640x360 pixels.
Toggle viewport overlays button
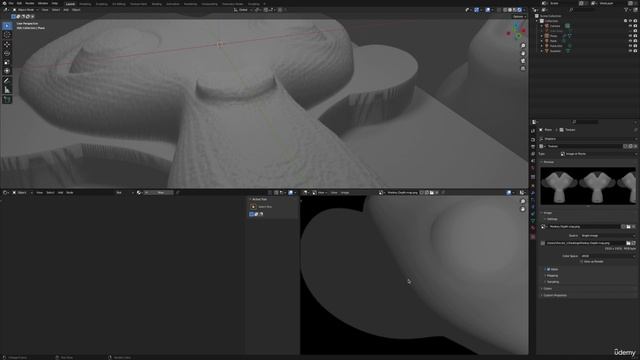(x=488, y=10)
